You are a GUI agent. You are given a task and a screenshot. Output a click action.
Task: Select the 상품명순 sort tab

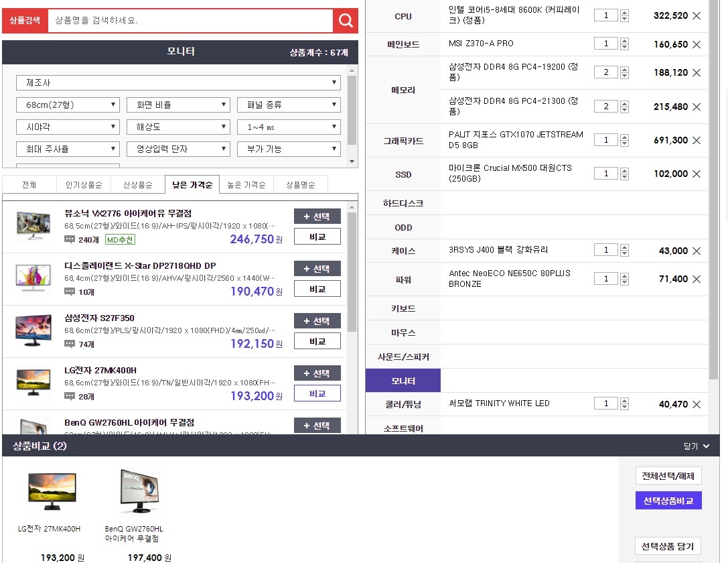(x=301, y=185)
